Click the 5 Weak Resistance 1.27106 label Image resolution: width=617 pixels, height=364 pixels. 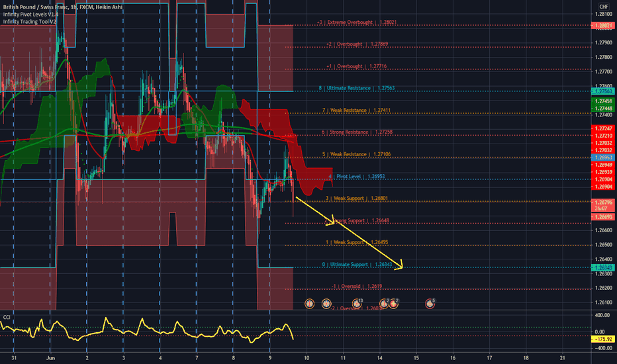click(357, 154)
